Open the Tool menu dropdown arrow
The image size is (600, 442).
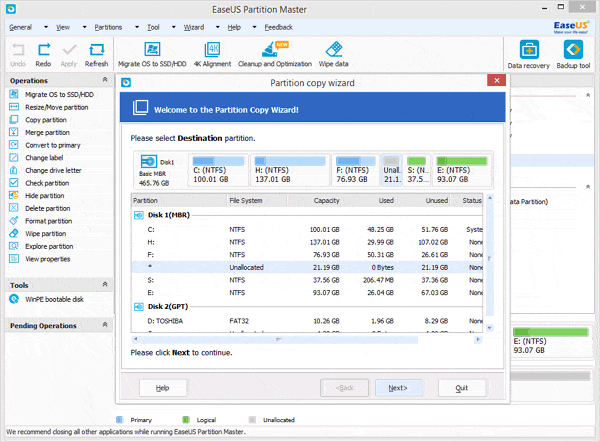click(173, 27)
